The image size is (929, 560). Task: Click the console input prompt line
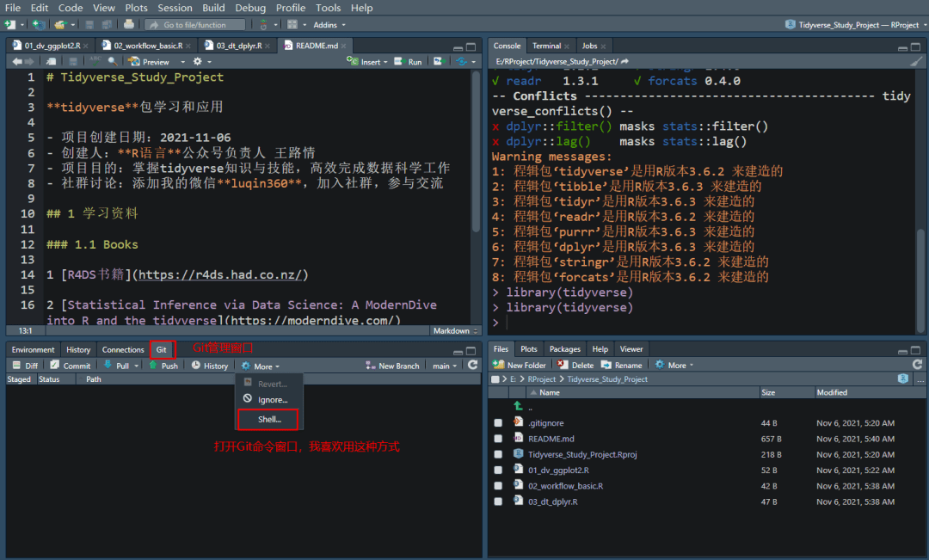(x=703, y=323)
